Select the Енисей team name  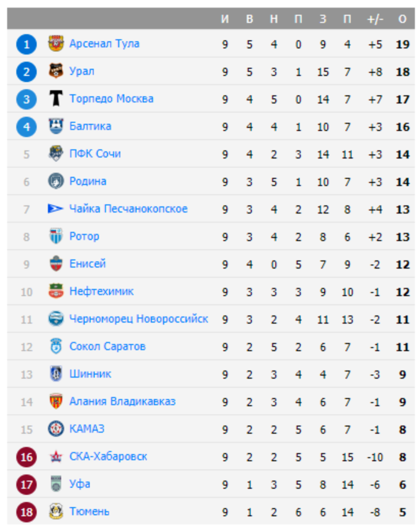coord(88,264)
